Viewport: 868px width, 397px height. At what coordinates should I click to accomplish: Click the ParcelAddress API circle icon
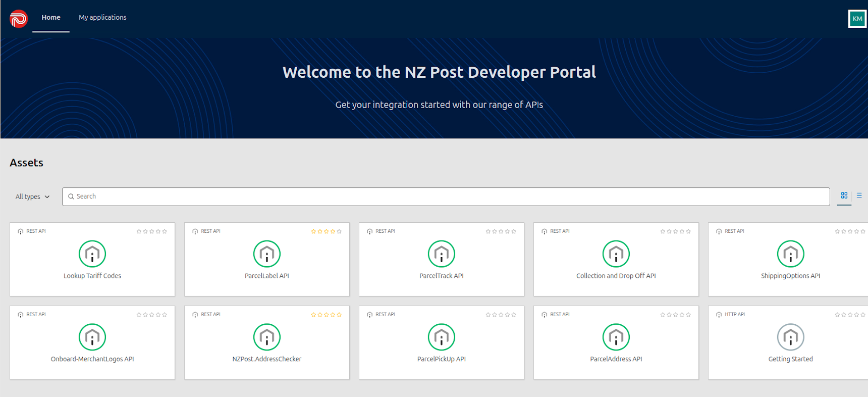point(616,337)
